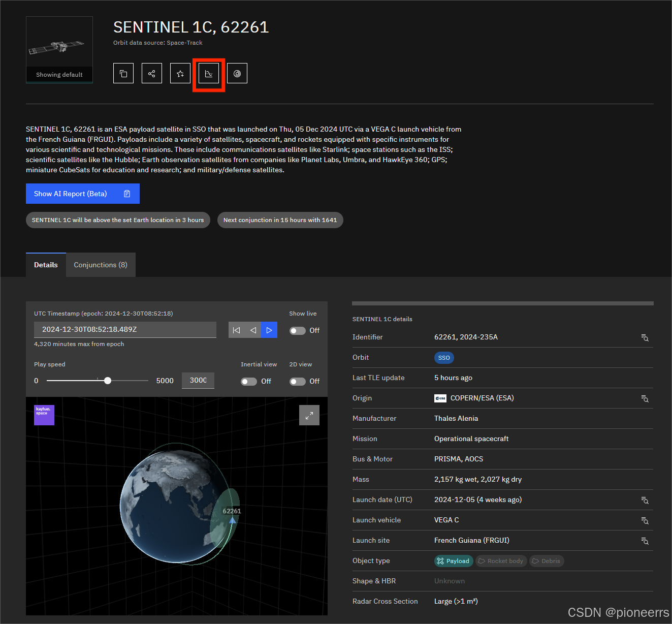Click 'SENTINEL 1C, 62261' page title
Screen dimensions: 672x624
click(191, 27)
